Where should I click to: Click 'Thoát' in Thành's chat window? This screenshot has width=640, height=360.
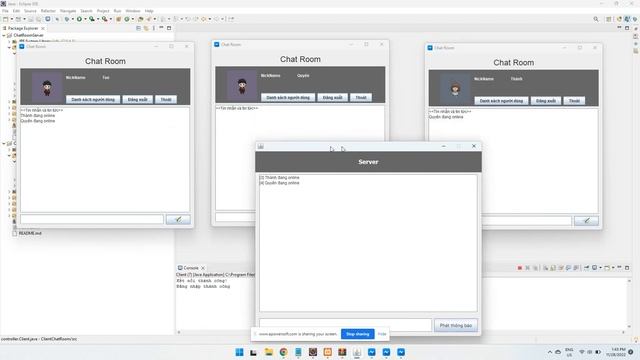coord(574,101)
